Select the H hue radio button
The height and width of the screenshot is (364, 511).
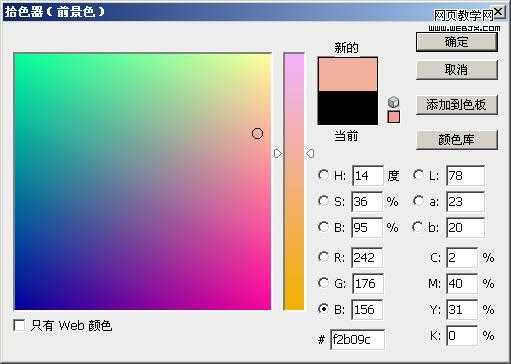click(323, 175)
